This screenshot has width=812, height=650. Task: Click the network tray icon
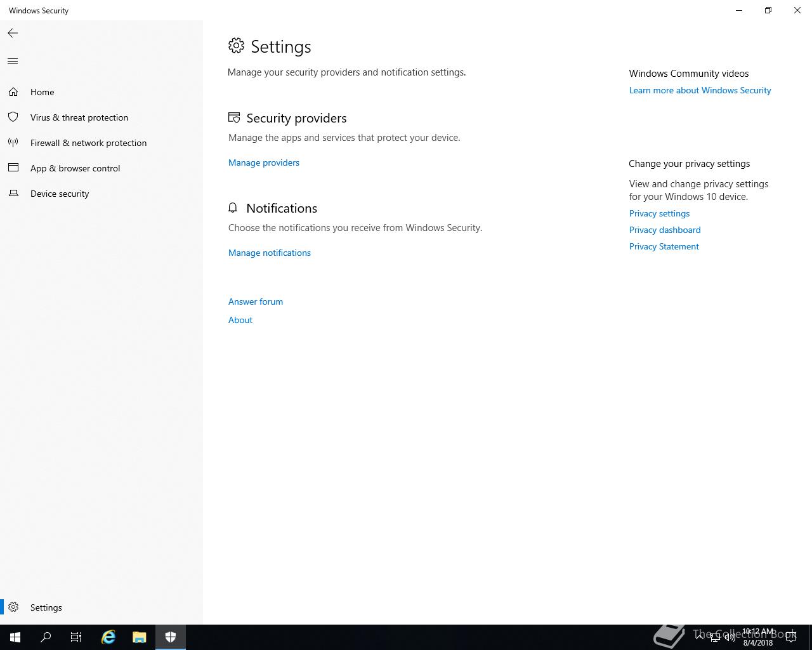pyautogui.click(x=714, y=637)
